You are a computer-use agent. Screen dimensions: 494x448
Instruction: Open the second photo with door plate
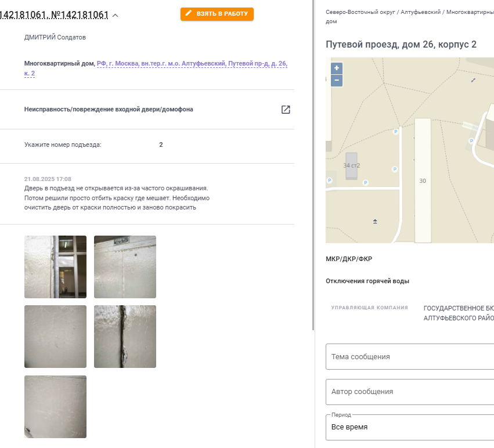[x=125, y=267]
